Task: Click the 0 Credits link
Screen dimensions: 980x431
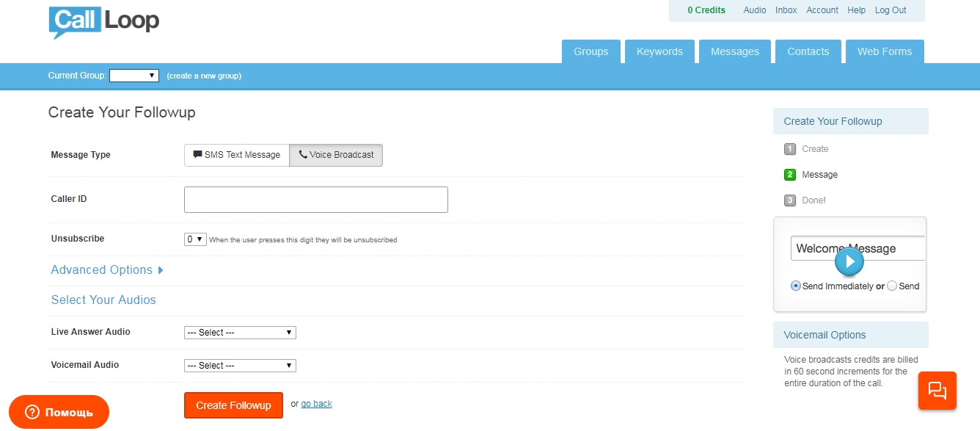Action: 706,10
